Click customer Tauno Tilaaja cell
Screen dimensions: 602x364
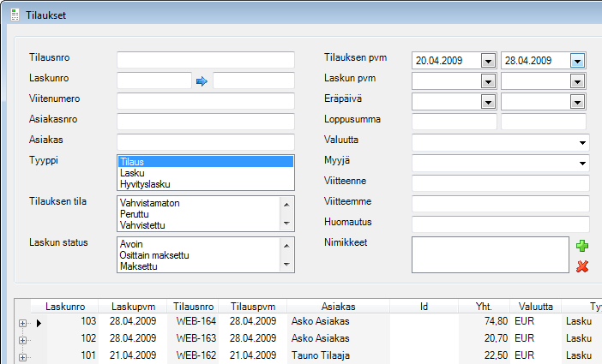(338, 355)
